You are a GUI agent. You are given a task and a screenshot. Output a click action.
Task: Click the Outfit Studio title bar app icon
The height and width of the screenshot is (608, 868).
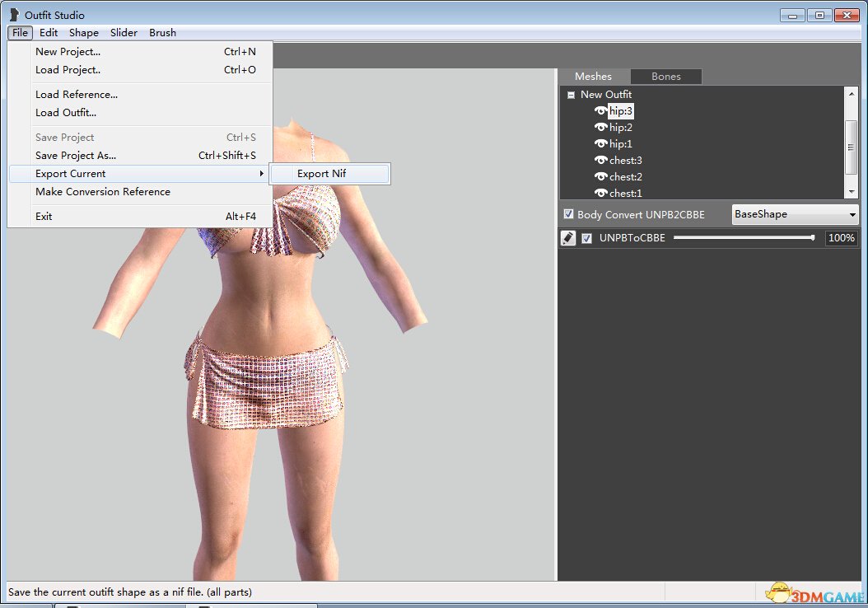point(14,15)
